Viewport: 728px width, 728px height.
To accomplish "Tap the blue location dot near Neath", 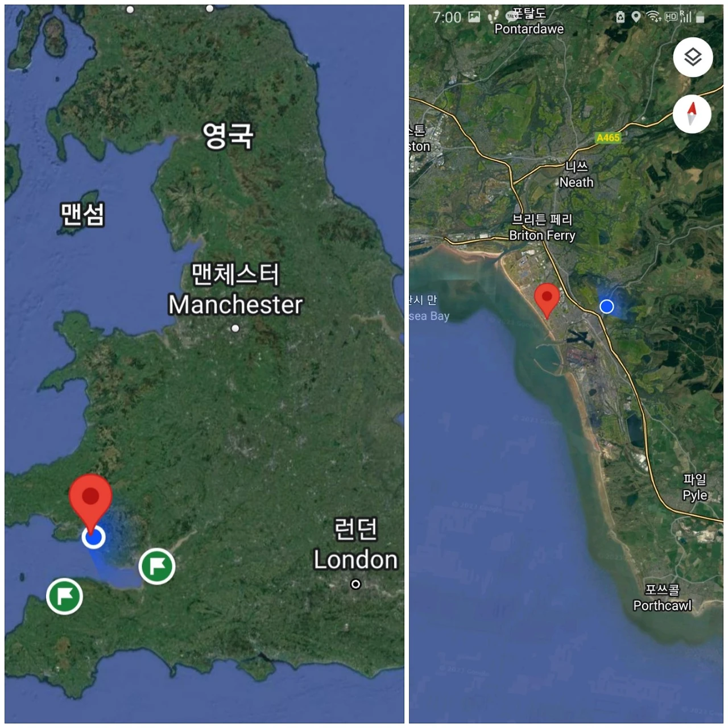I will [607, 307].
